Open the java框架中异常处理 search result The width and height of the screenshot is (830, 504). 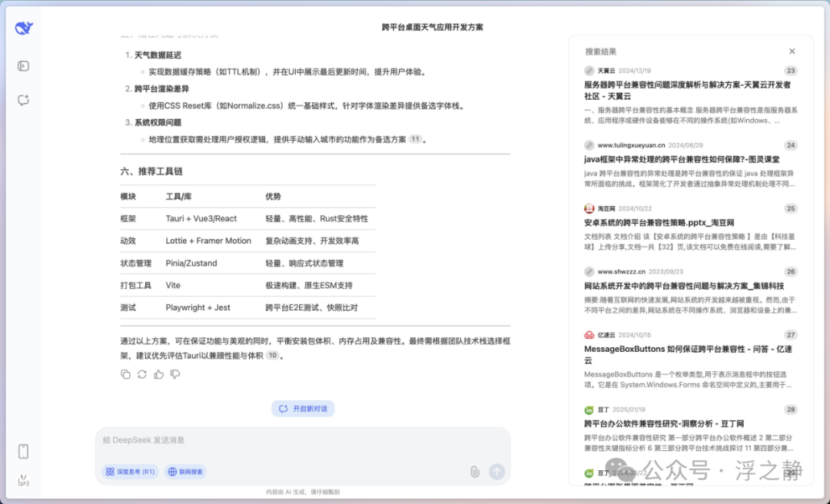(682, 159)
